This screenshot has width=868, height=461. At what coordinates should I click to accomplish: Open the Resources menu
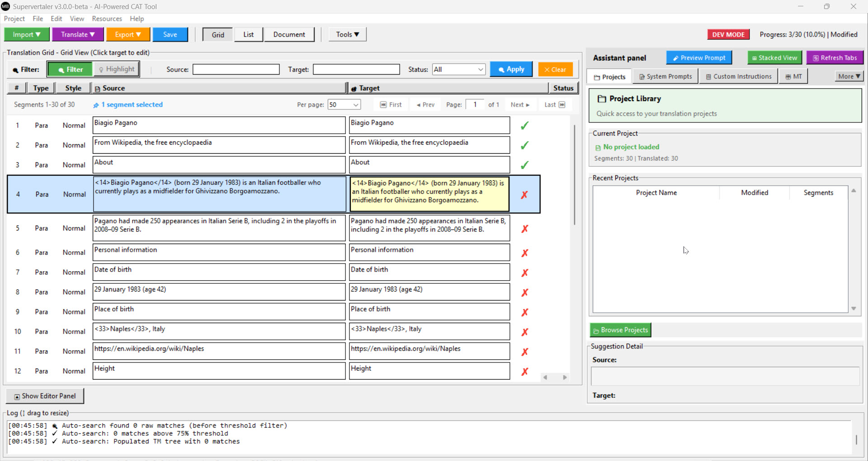107,19
